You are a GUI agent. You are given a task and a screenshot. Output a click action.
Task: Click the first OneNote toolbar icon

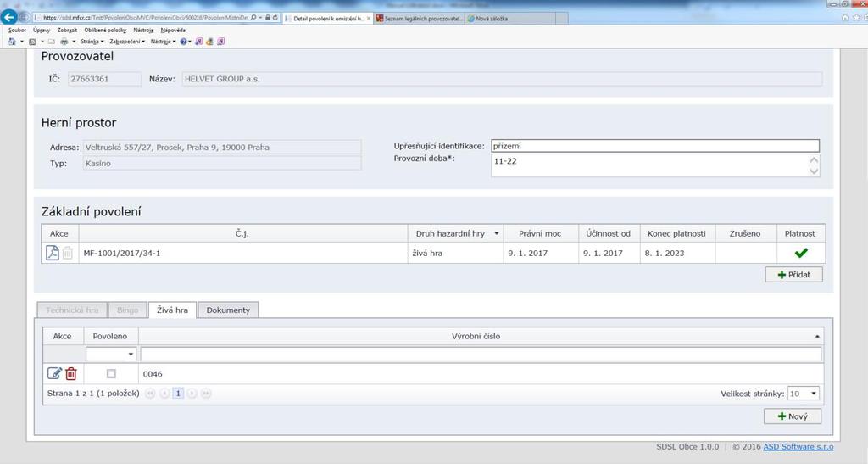pos(198,42)
